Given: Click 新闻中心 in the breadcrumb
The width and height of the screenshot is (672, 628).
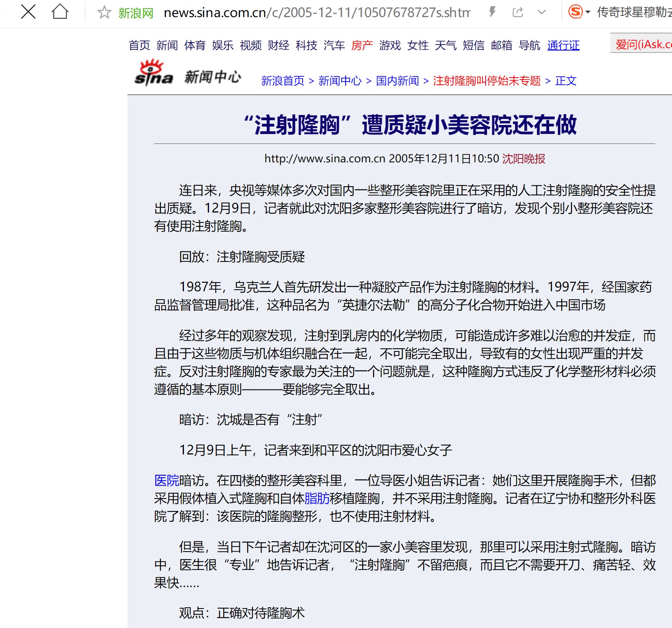Looking at the screenshot, I should click(340, 81).
